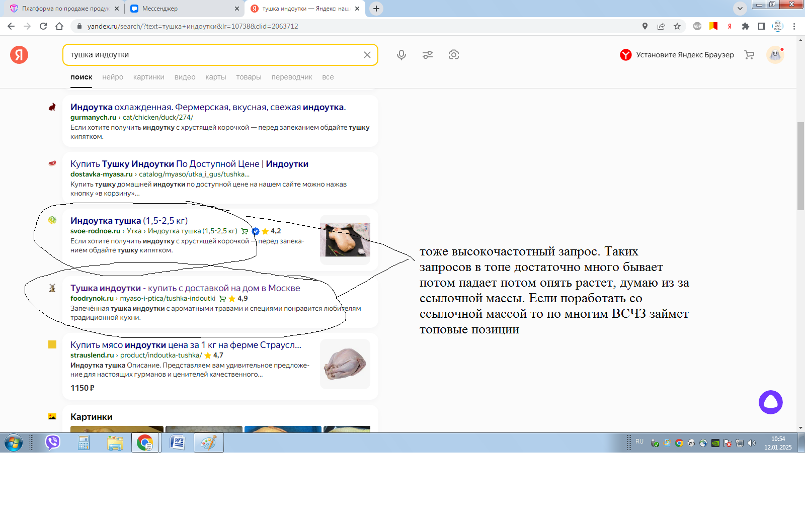Screen dimensions: 805x532
Task: Open the Индоутка охлажденная Фермерская result
Action: [208, 107]
